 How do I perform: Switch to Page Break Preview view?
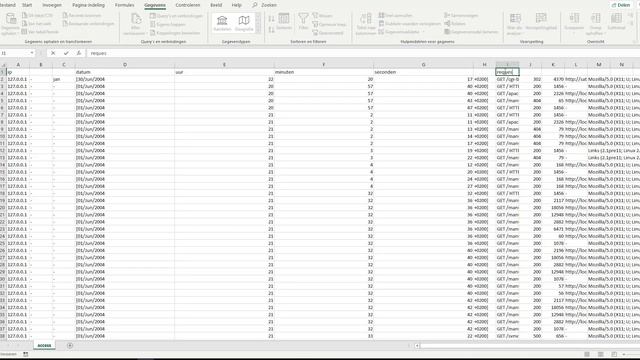[614, 354]
